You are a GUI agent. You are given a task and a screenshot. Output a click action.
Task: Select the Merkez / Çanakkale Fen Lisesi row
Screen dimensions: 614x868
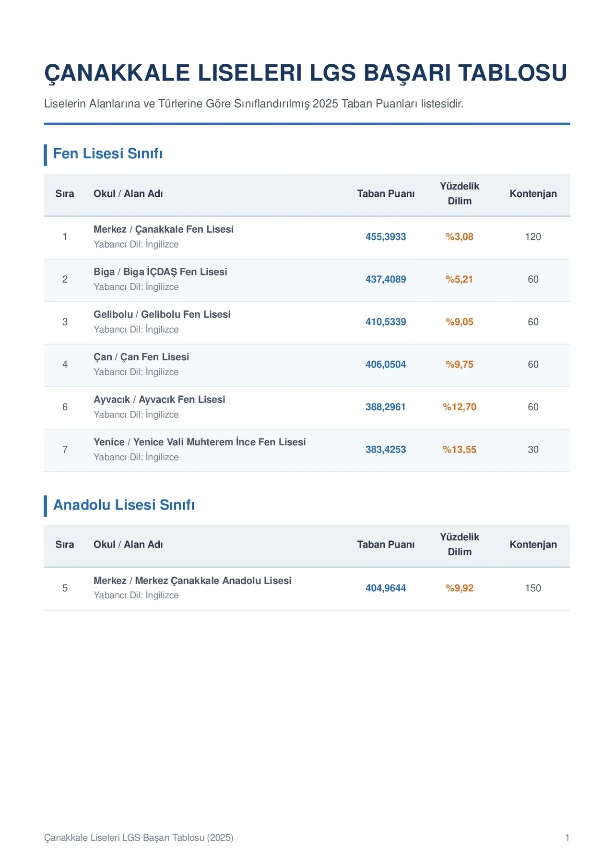(307, 237)
